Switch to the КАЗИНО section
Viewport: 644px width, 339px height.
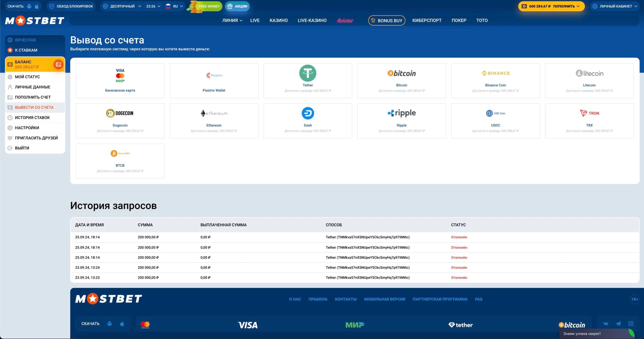tap(279, 20)
